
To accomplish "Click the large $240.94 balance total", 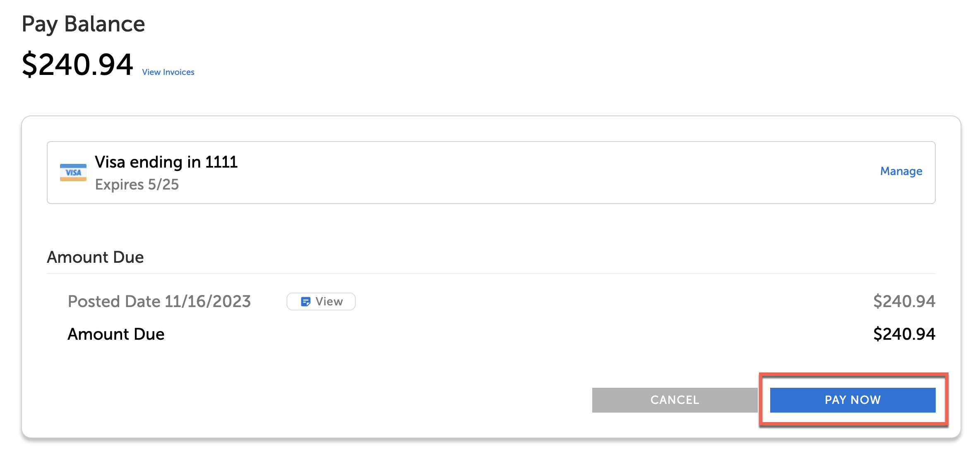I will coord(77,65).
